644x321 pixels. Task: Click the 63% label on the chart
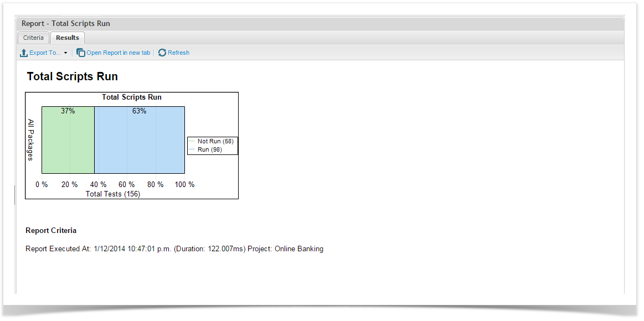[140, 111]
